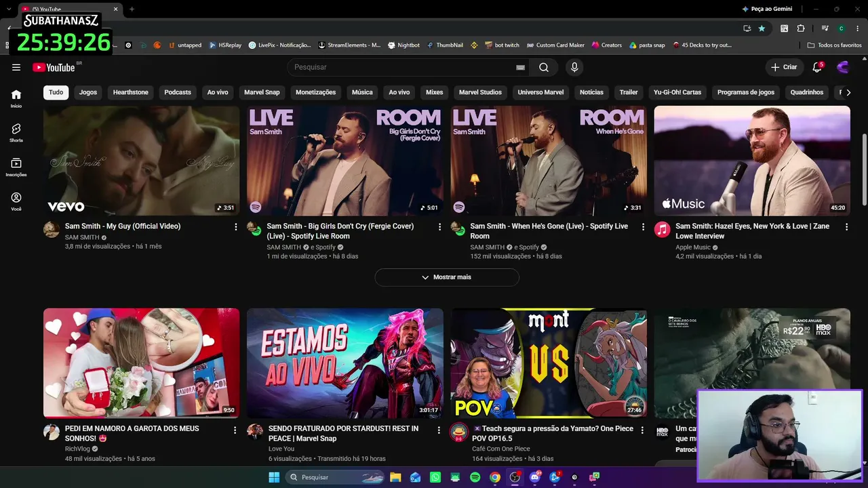
Task: Open the Todos os favoritos bookmarks folder
Action: click(x=834, y=45)
